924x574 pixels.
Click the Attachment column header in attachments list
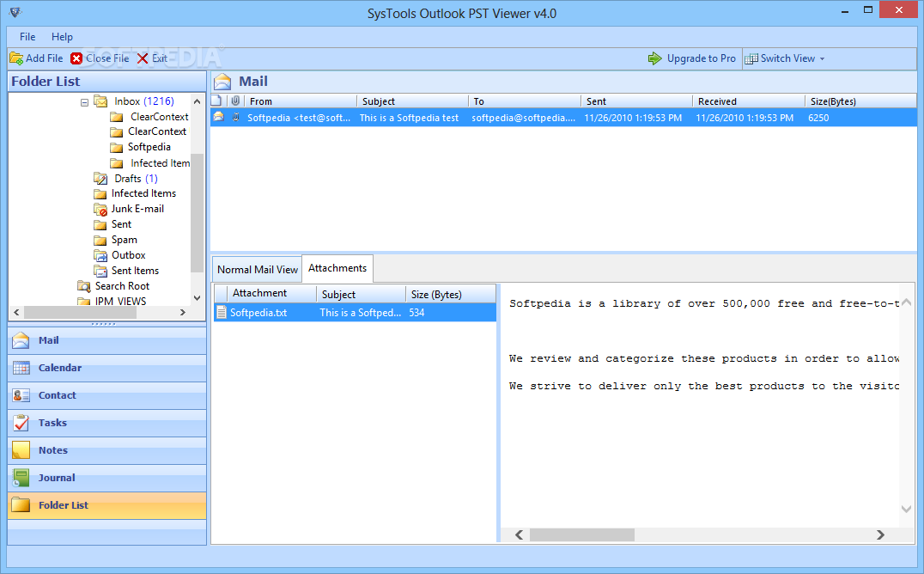click(272, 293)
